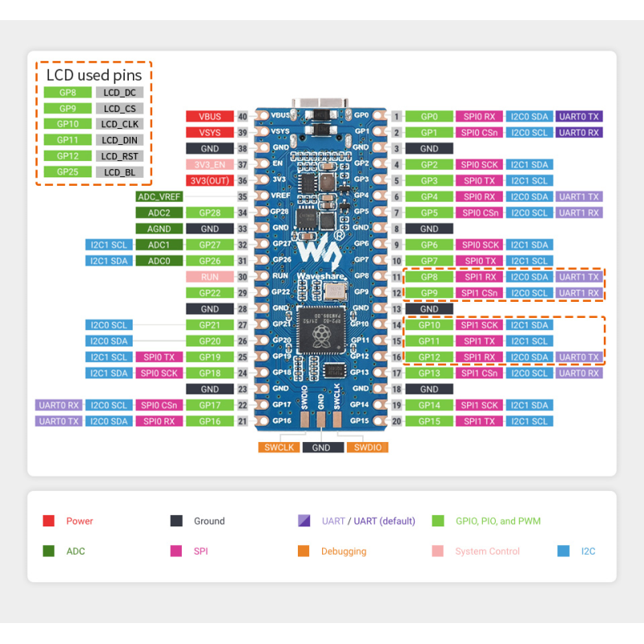Viewport: 644px width, 644px height.
Task: Click the SWCLK debug pad label
Action: [279, 447]
